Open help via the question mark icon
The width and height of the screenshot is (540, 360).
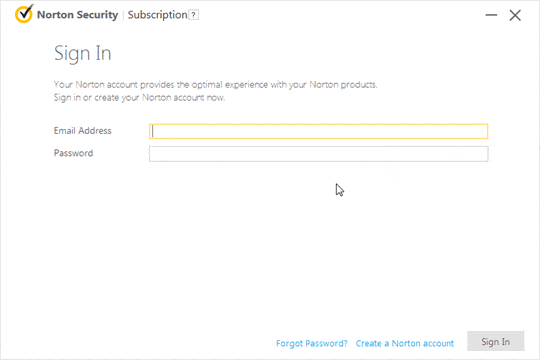point(194,15)
